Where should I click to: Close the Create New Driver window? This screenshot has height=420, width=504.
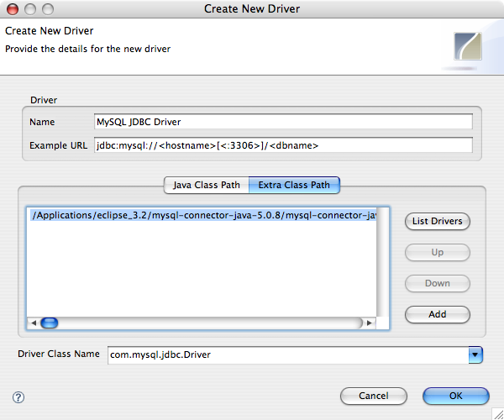[x=14, y=9]
